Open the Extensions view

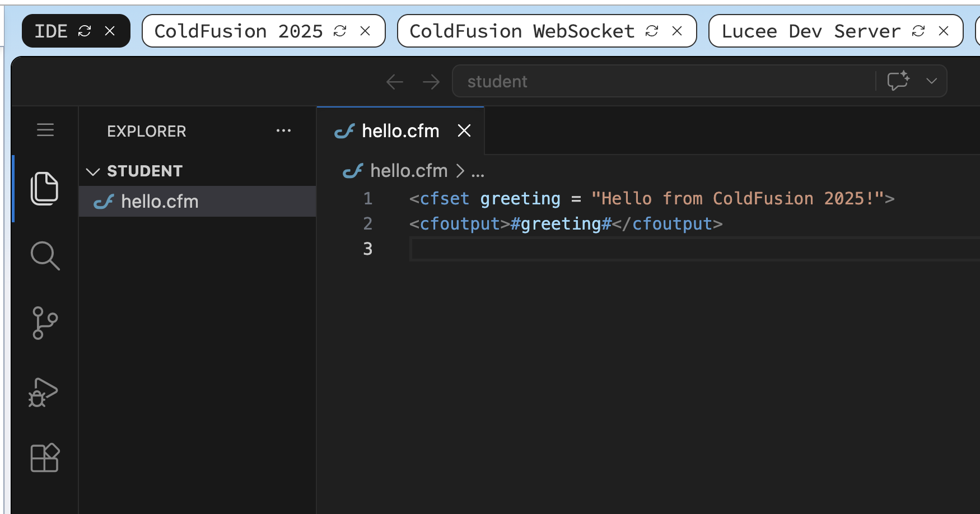(x=45, y=458)
